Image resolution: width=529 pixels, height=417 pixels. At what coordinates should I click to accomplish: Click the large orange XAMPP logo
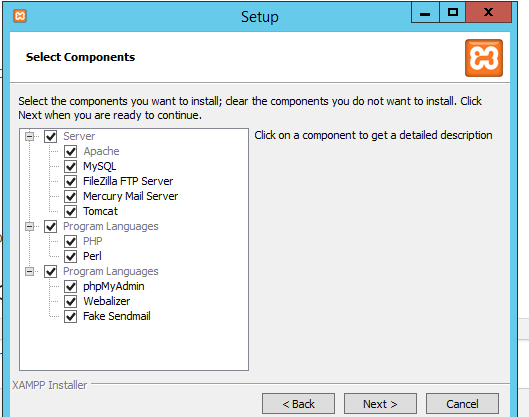pos(484,58)
